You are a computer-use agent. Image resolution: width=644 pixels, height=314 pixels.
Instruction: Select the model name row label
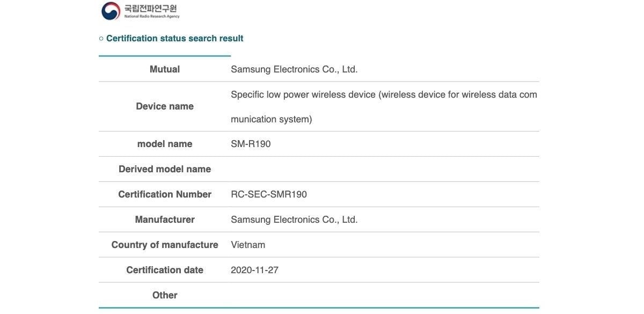(x=165, y=144)
